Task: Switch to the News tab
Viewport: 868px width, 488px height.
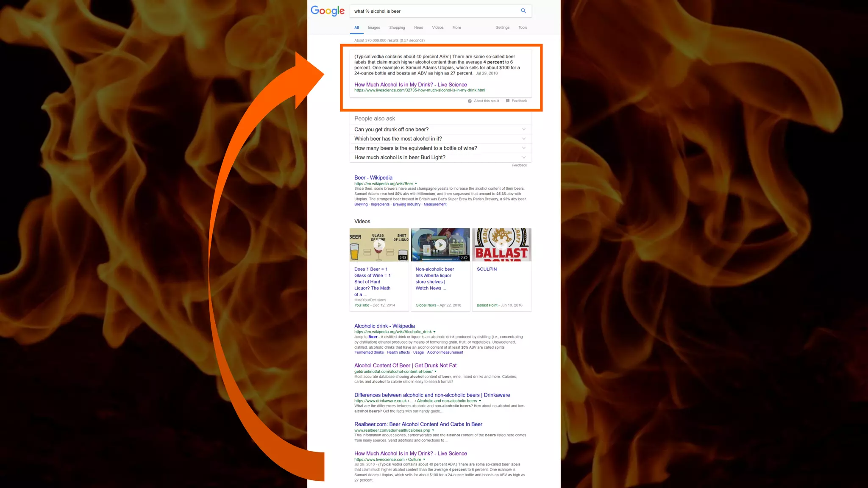Action: click(418, 28)
